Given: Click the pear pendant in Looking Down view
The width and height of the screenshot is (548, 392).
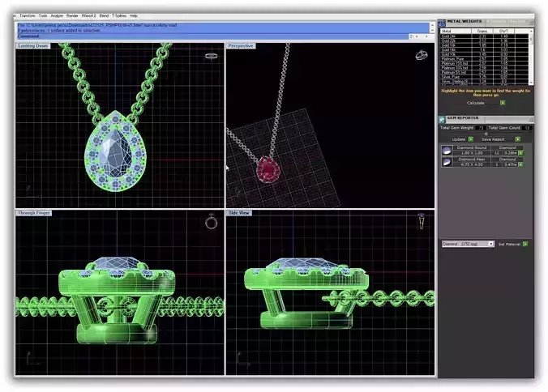Looking at the screenshot, I should click(115, 151).
